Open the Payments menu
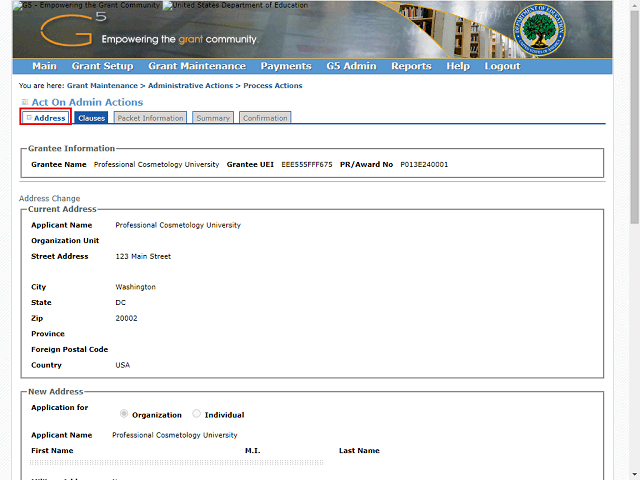The image size is (640, 480). coord(286,66)
